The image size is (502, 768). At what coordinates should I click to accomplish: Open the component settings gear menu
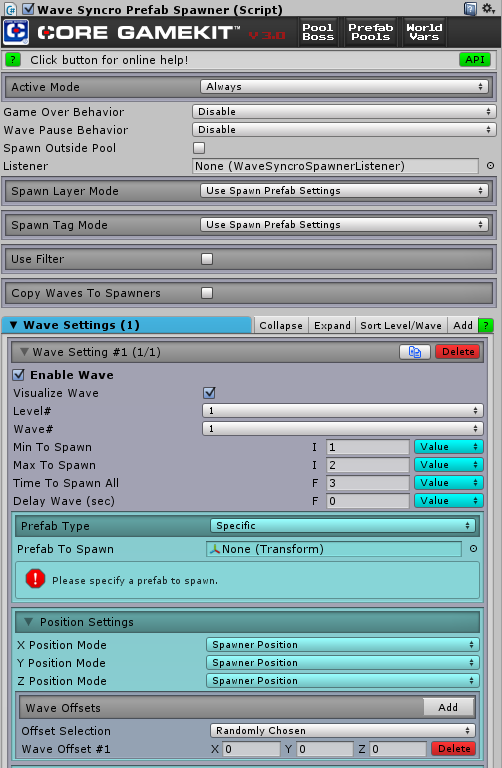click(x=488, y=8)
